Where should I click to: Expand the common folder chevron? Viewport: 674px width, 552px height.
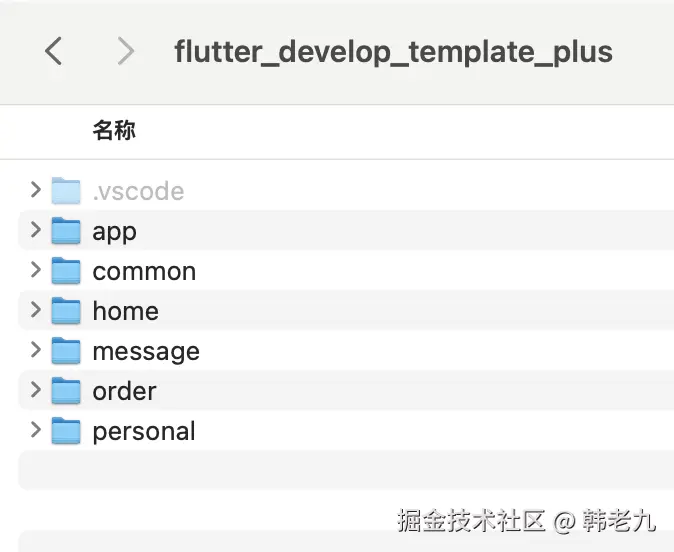36,270
